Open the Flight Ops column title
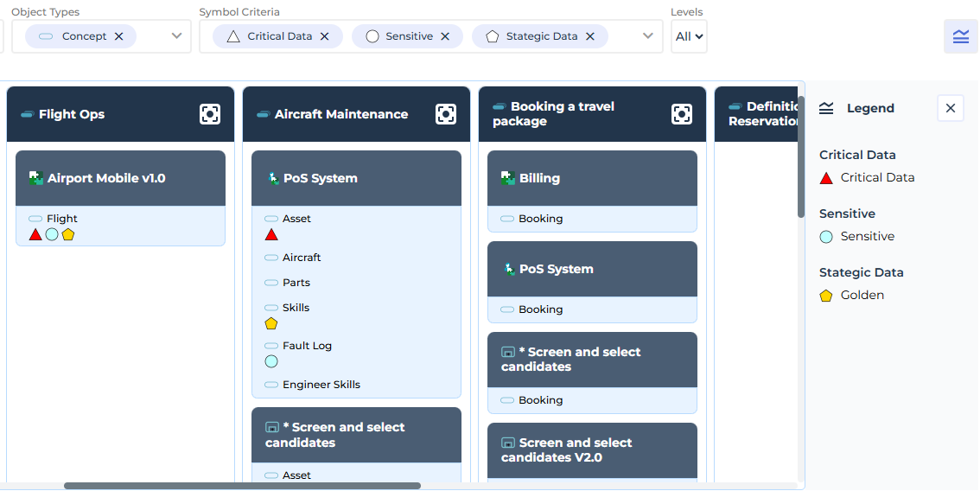The image size is (980, 491). (71, 114)
